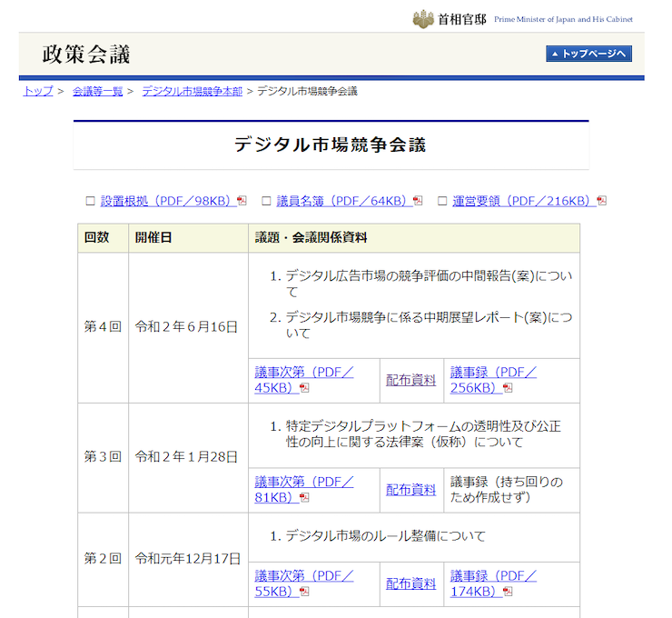Click PDF icon beside 設置根拠 link
672x618 pixels.
coord(242,201)
